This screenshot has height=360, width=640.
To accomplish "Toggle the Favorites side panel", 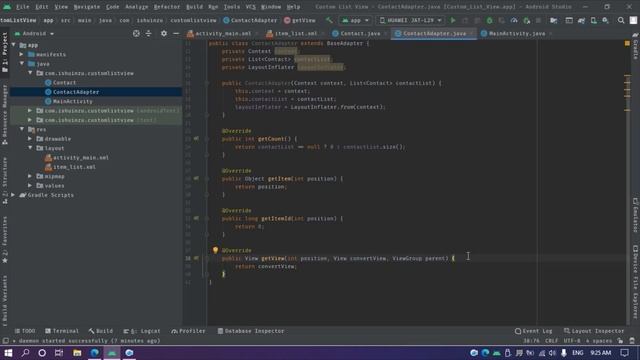I will (5, 240).
